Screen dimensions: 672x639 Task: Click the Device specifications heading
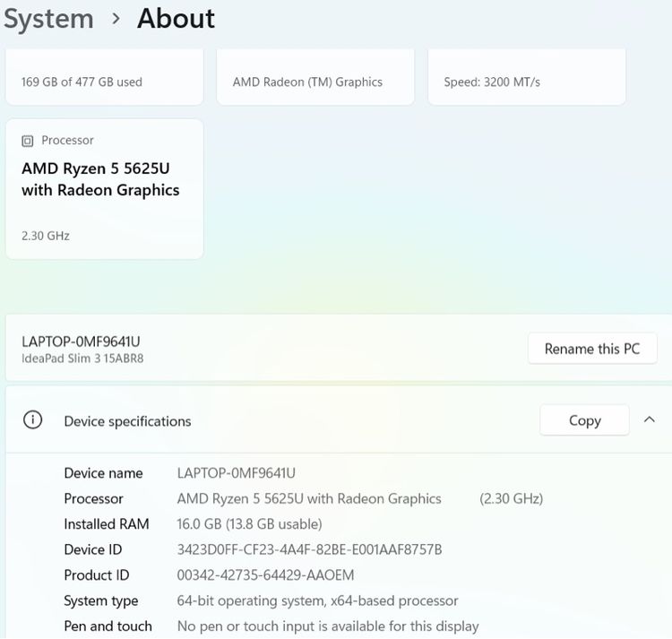(x=127, y=421)
